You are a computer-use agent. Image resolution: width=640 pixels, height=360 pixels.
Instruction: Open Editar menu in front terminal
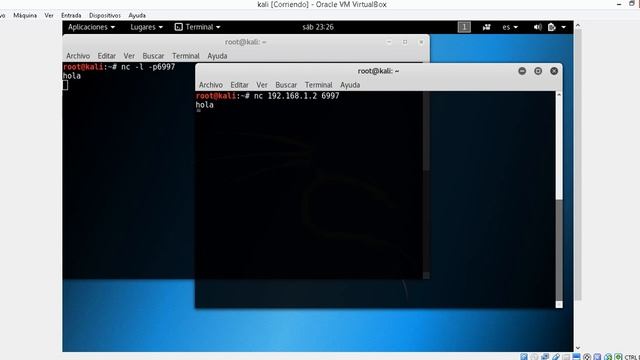tap(240, 85)
